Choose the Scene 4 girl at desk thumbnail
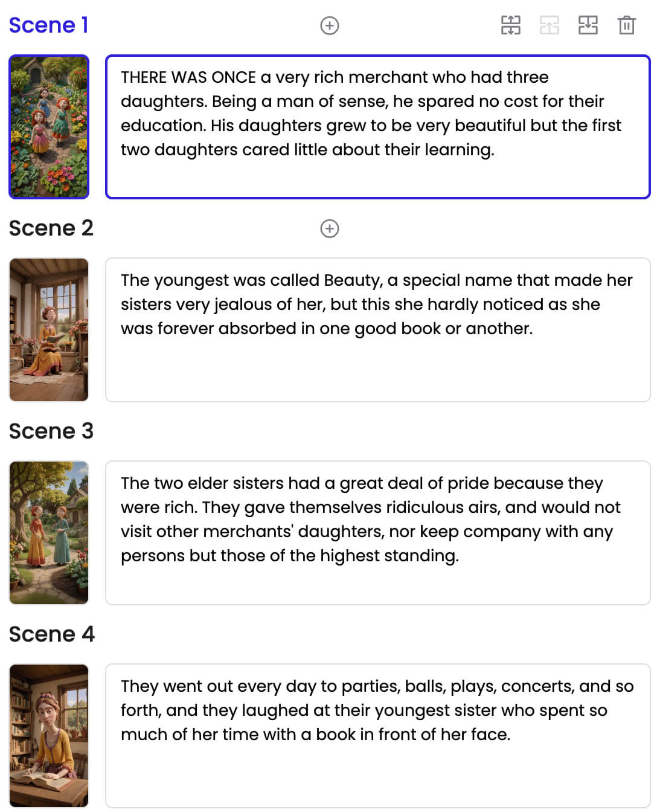The height and width of the screenshot is (812, 657). (49, 736)
